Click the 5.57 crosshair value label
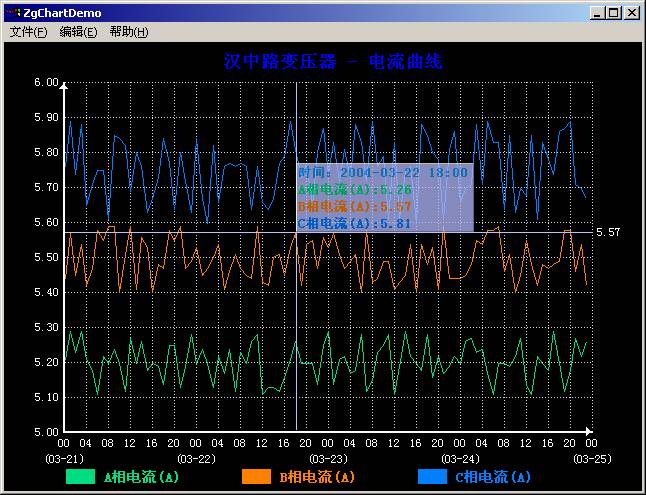The height and width of the screenshot is (495, 646). pyautogui.click(x=608, y=232)
